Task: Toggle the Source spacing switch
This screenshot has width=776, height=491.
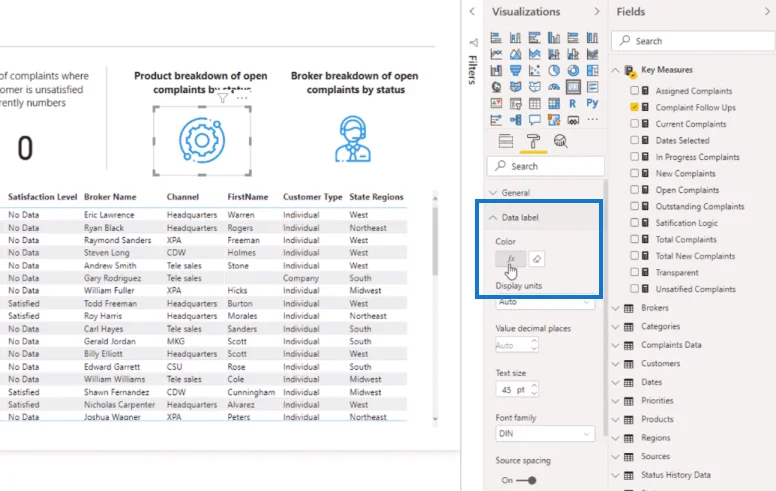Action: point(526,480)
